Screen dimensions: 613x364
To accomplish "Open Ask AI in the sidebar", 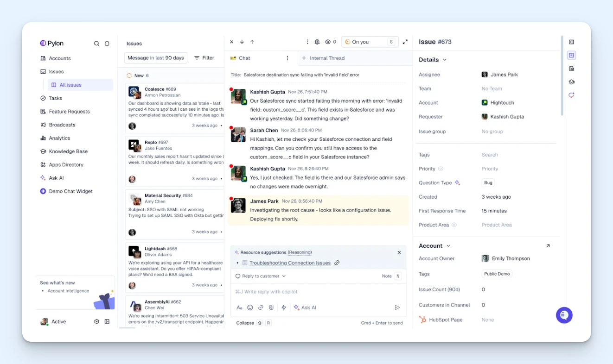I will point(56,178).
